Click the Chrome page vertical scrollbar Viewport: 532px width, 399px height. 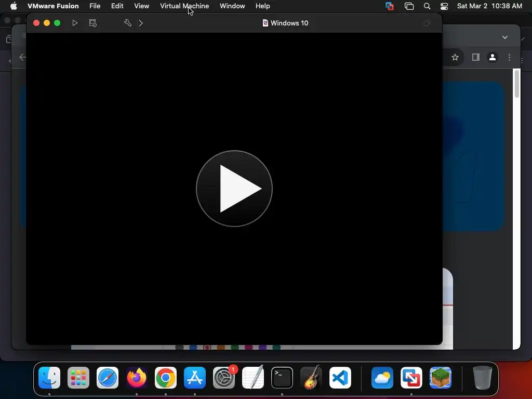tap(517, 84)
